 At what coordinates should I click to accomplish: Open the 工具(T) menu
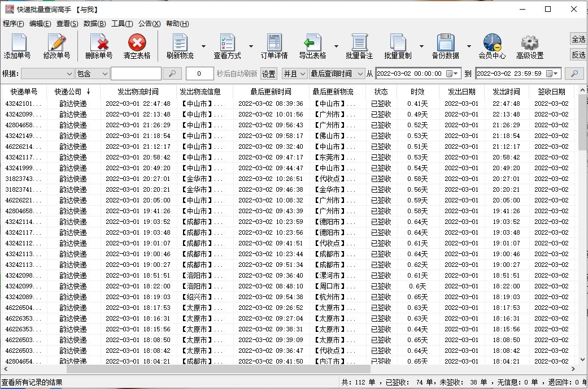122,24
